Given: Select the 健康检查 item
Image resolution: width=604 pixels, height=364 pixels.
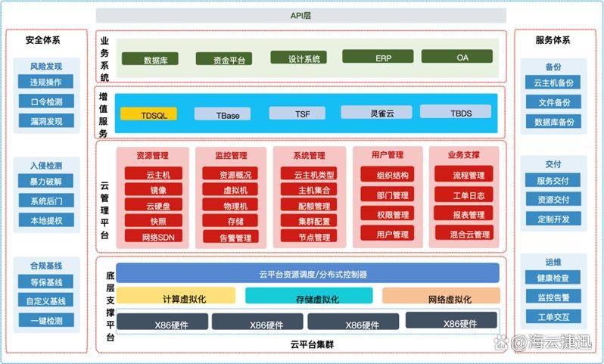Looking at the screenshot, I should click(x=553, y=277).
